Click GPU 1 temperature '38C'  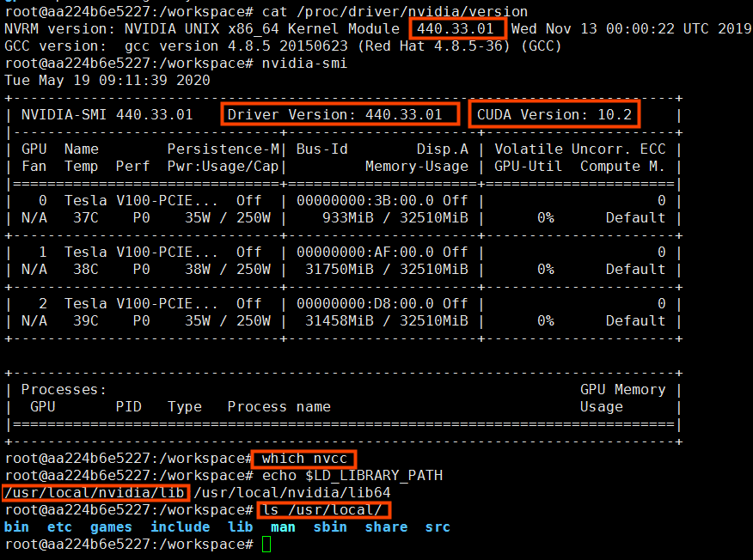coord(85,269)
